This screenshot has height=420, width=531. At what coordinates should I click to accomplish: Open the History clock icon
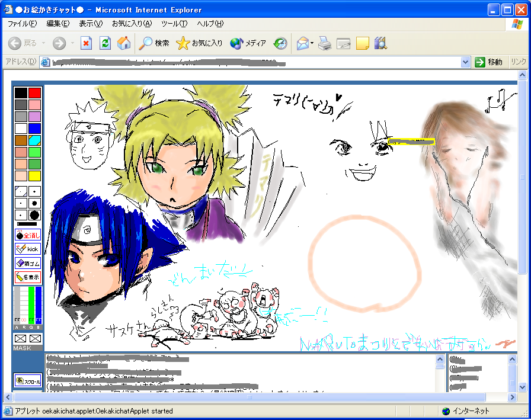(x=280, y=43)
